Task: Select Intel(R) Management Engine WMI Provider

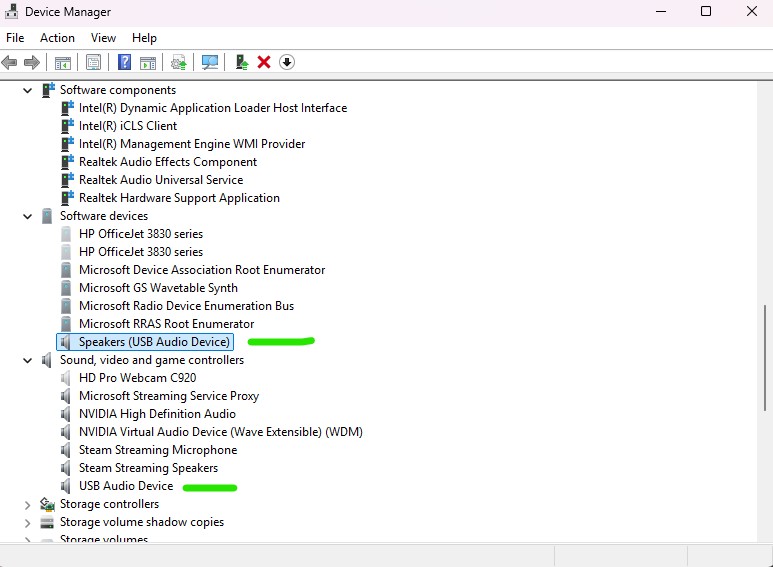Action: coord(192,143)
